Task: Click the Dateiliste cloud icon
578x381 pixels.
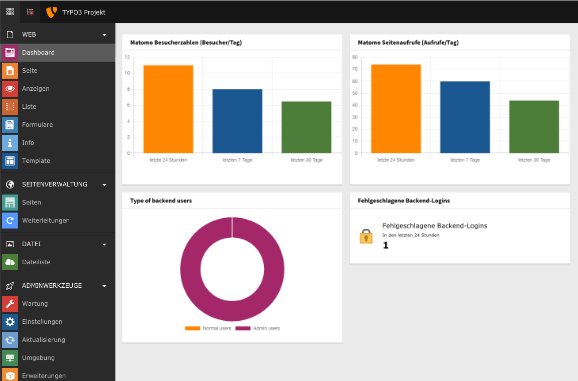Action: coord(10,262)
